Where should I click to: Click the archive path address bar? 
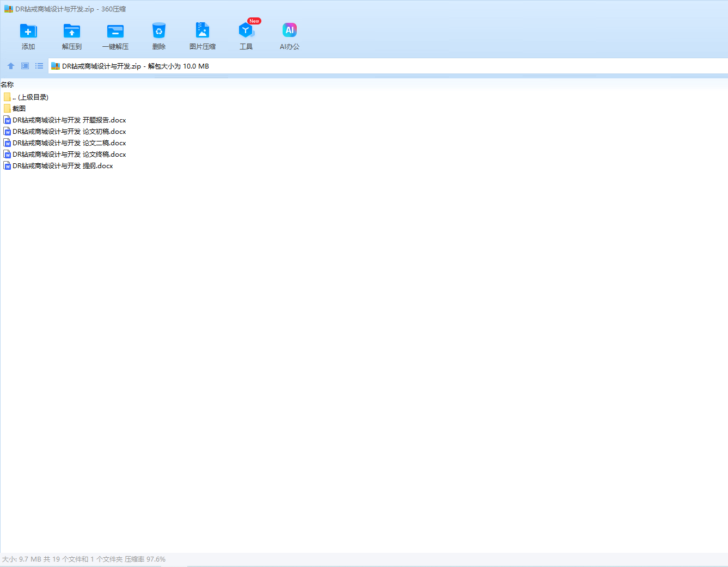(x=381, y=66)
